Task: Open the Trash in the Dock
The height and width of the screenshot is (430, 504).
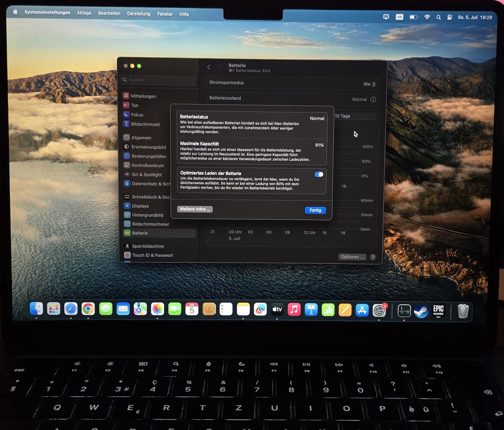Action: click(463, 311)
